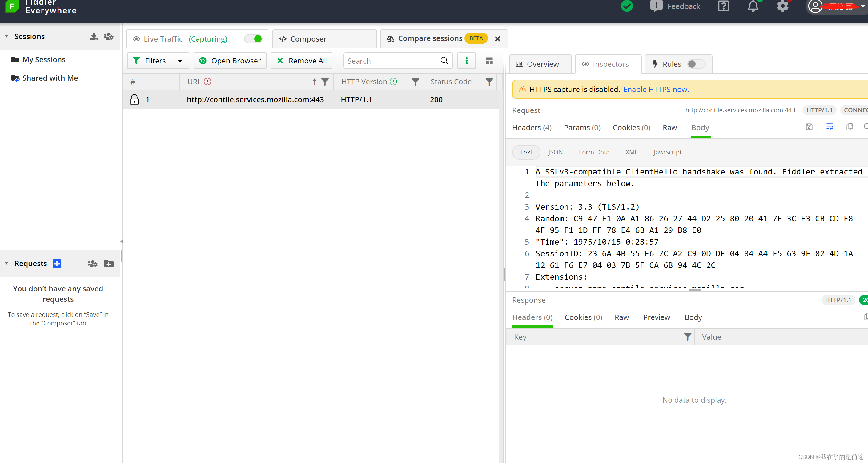Open the Filters dropdown arrow
Viewport: 868px width, 463px height.
point(180,61)
